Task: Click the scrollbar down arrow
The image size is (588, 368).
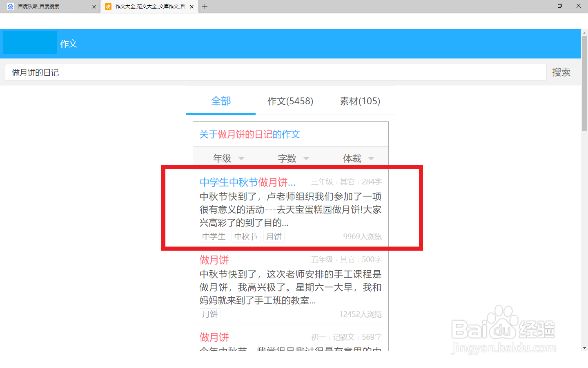Action: tap(585, 348)
